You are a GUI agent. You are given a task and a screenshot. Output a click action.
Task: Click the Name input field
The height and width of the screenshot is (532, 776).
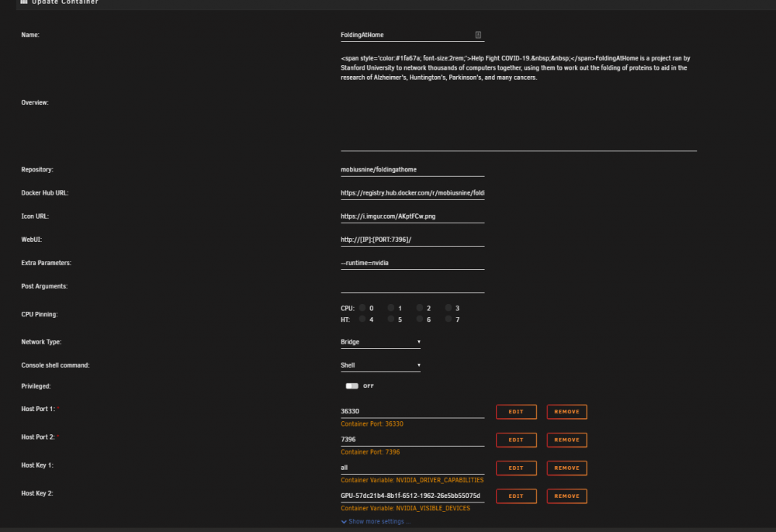coord(412,35)
